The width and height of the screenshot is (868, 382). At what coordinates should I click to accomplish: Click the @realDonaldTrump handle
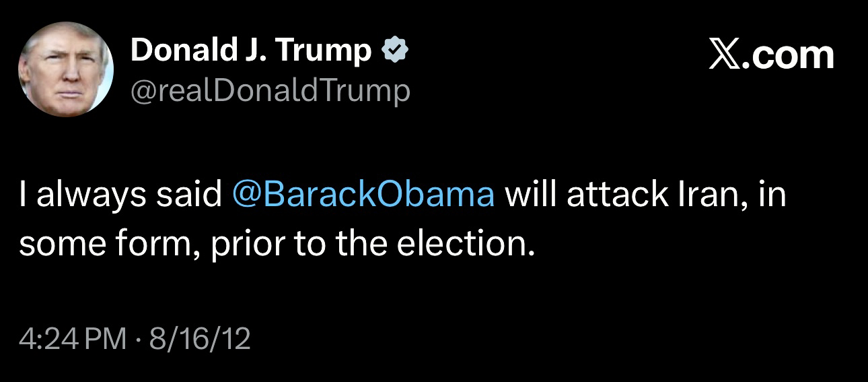[x=270, y=91]
